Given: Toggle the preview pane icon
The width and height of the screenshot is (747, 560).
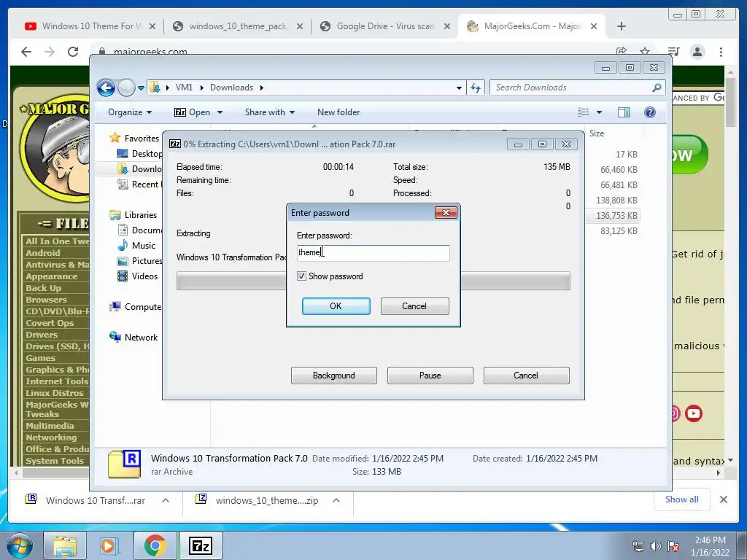Looking at the screenshot, I should [624, 112].
